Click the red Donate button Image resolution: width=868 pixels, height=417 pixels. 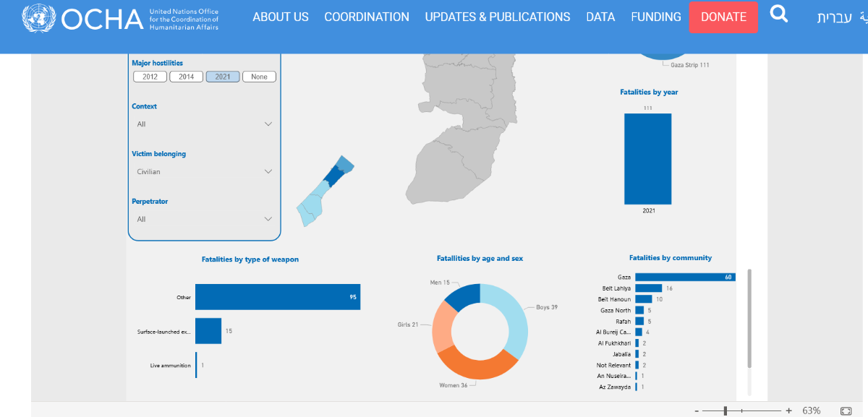[x=723, y=17]
